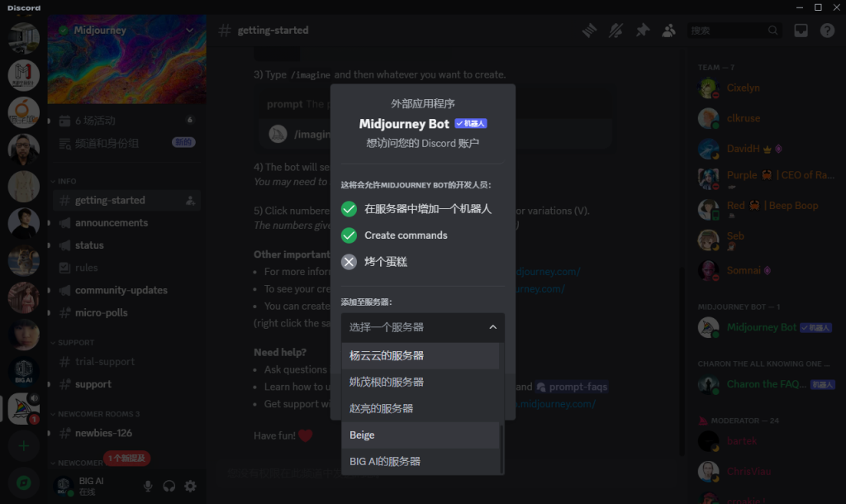Click the server dropdown list scrollbar
The height and width of the screenshot is (504, 846).
501,449
